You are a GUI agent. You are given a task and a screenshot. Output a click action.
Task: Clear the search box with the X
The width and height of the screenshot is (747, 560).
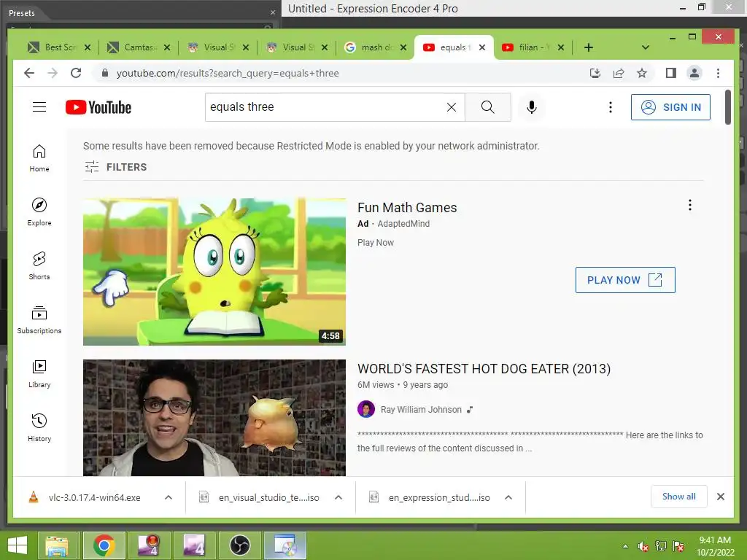pyautogui.click(x=451, y=107)
